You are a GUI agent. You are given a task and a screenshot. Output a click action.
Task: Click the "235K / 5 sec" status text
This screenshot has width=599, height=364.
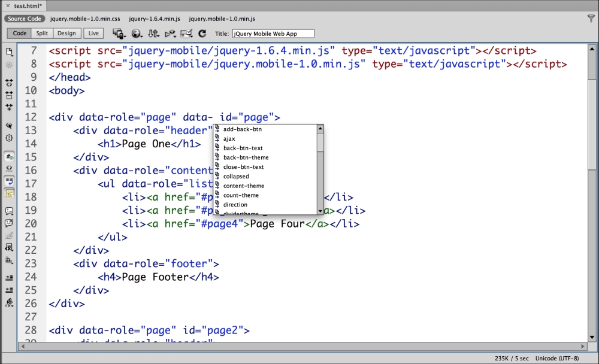pyautogui.click(x=512, y=358)
